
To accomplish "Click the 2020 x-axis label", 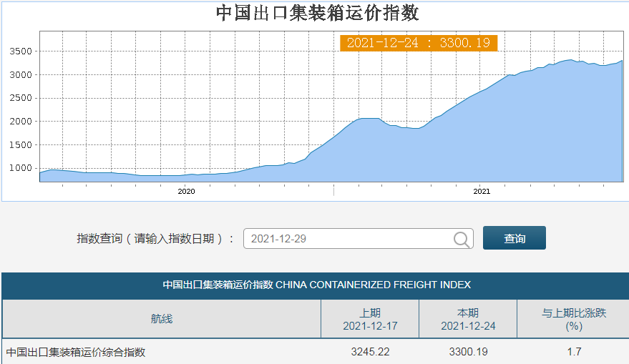I will [186, 191].
